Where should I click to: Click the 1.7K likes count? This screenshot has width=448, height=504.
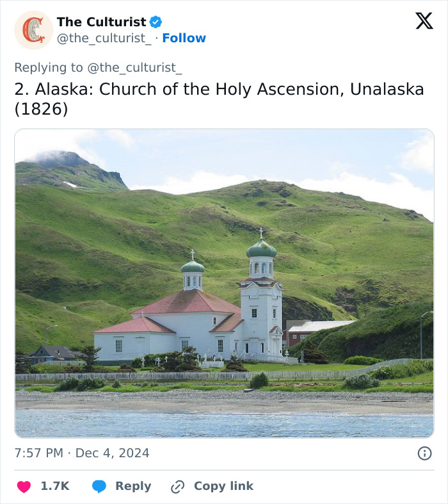[55, 486]
